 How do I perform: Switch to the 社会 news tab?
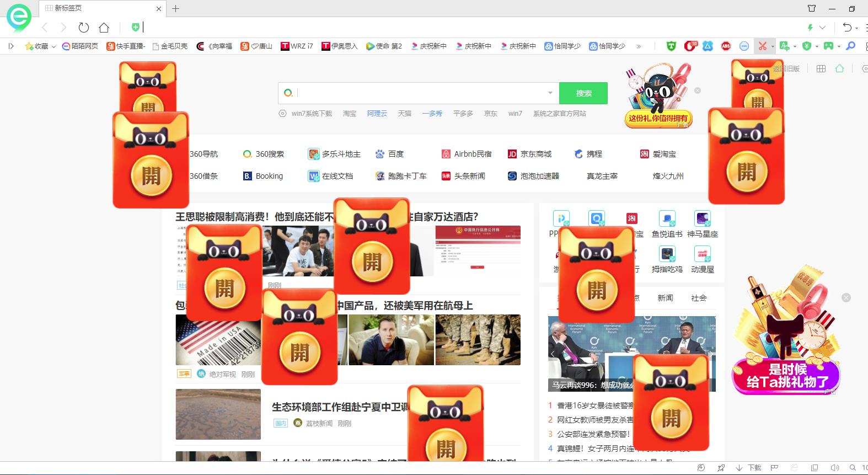(699, 298)
